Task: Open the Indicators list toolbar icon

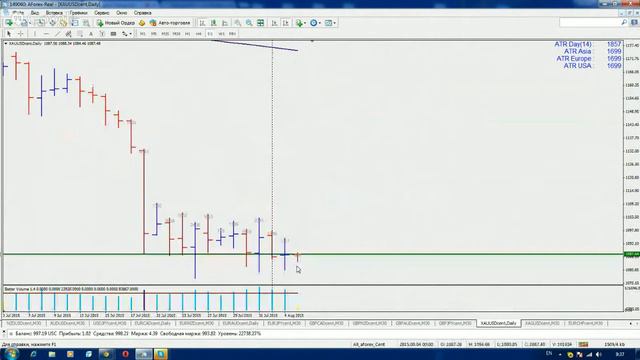Action: (x=299, y=23)
